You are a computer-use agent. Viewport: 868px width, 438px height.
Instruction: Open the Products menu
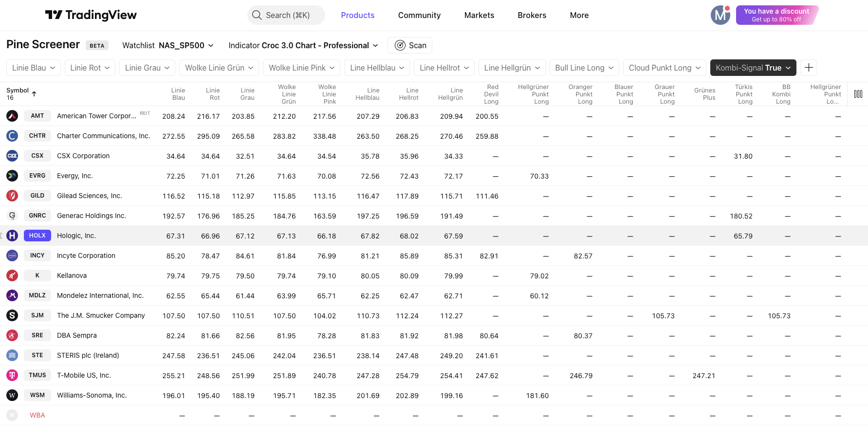(x=357, y=15)
